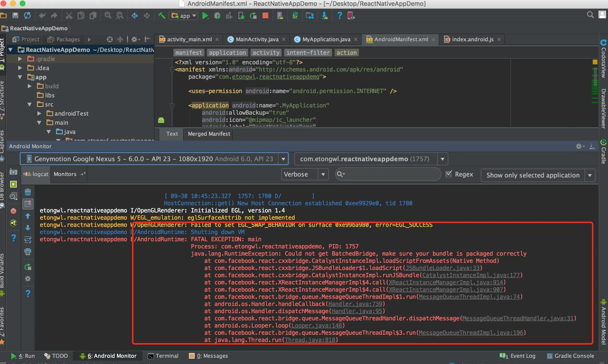This screenshot has width=608, height=364.
Task: Toggle Use Soft Wraps in logcat
Action: point(28,240)
